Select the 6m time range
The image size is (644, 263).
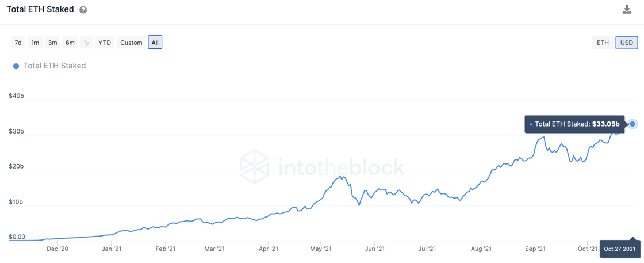pos(70,43)
